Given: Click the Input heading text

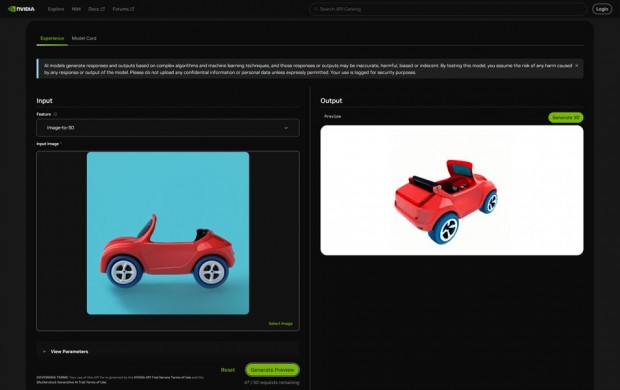Looking at the screenshot, I should tap(44, 100).
